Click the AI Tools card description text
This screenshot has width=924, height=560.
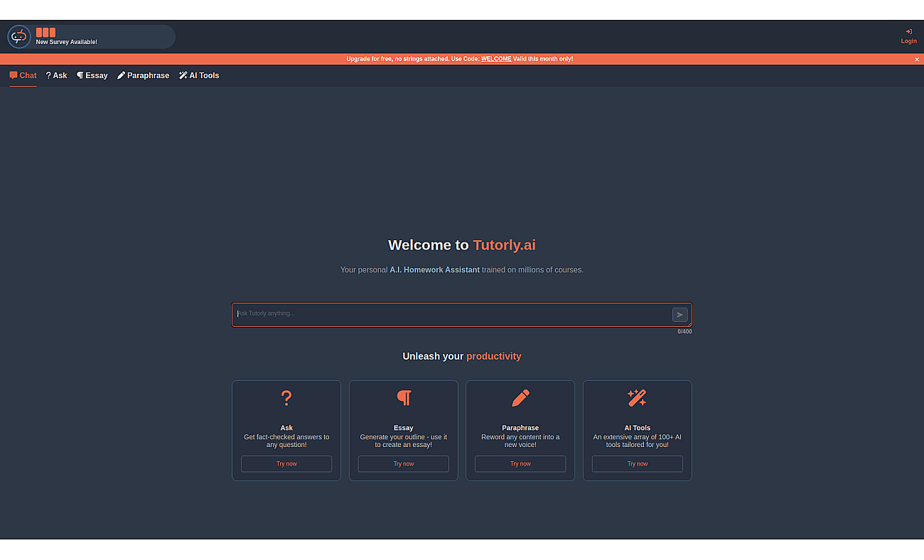638,441
